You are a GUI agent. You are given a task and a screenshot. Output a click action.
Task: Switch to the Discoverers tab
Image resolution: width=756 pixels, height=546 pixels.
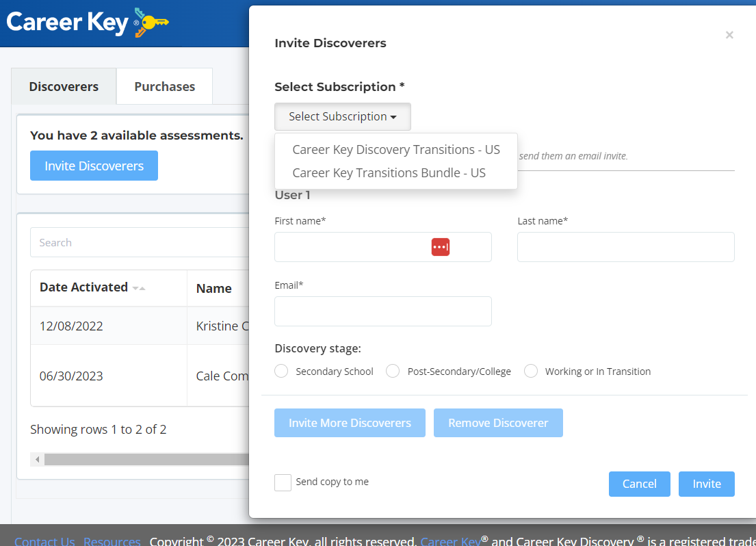point(64,86)
